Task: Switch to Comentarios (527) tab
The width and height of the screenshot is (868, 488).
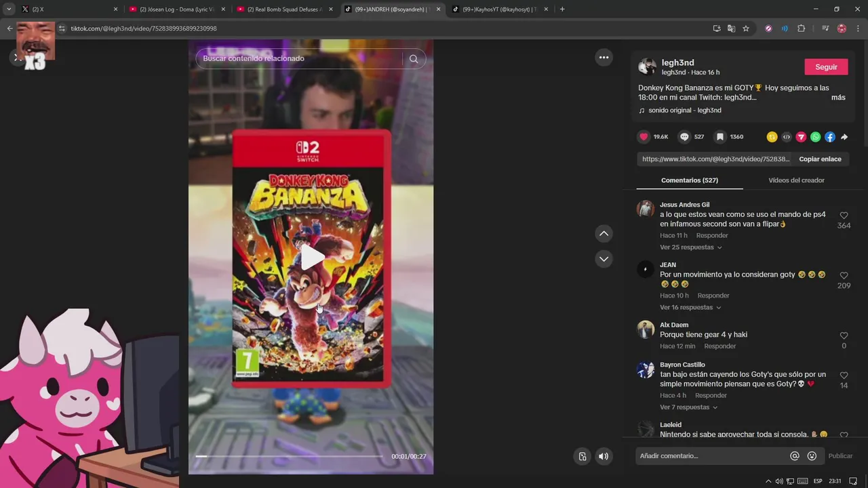Action: 690,180
